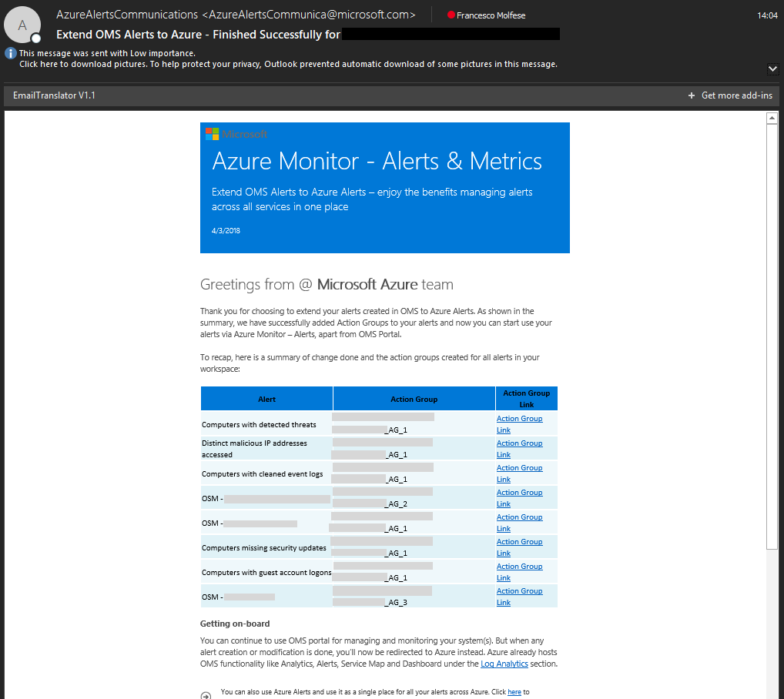Open Get more add-ins

coord(736,95)
